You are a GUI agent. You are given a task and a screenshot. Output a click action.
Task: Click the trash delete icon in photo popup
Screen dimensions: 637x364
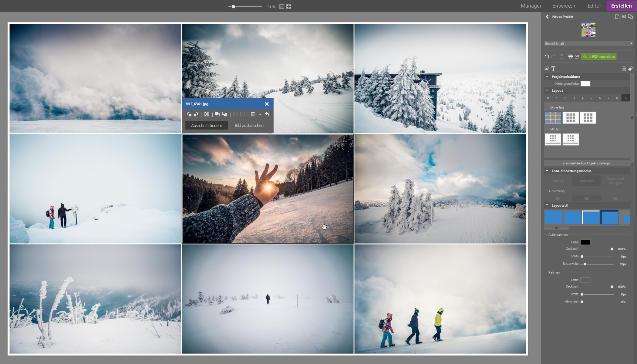(x=253, y=114)
